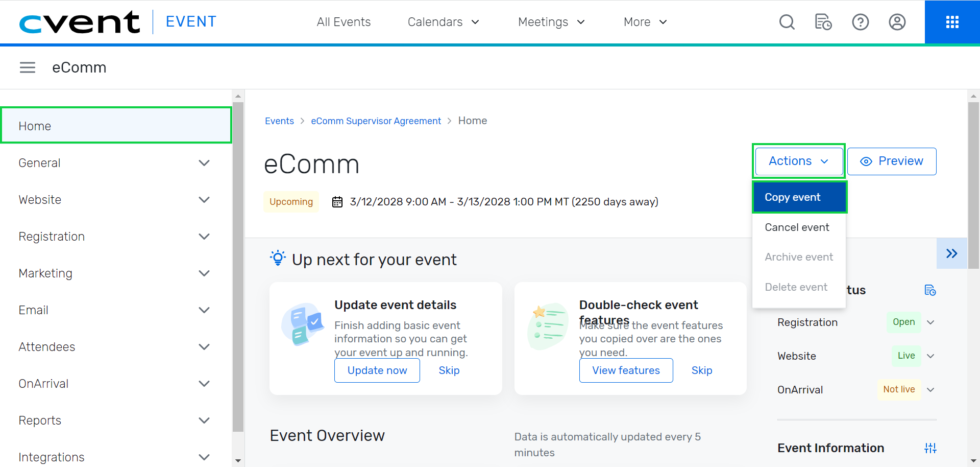Click the Upcoming status badge
This screenshot has height=467, width=980.
[291, 202]
